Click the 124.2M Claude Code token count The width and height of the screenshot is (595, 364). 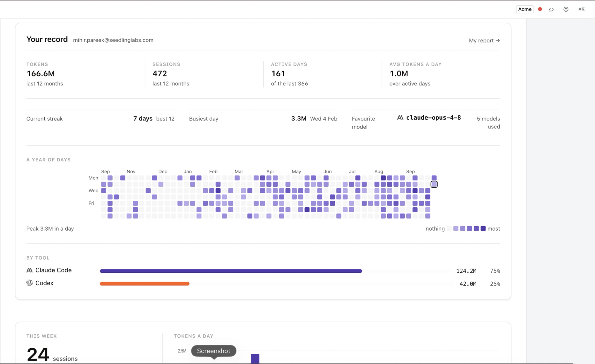[x=466, y=271]
